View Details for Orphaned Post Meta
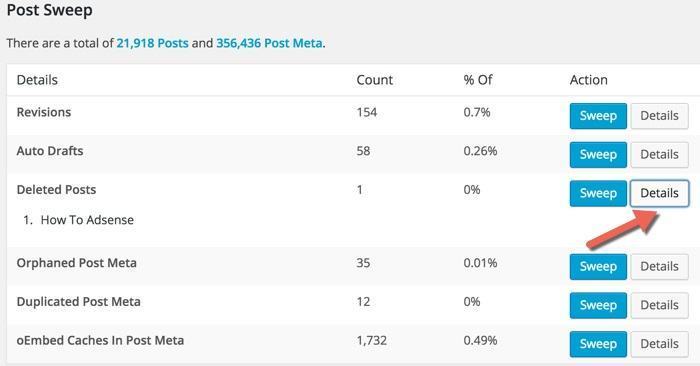This screenshot has height=366, width=700. click(659, 266)
